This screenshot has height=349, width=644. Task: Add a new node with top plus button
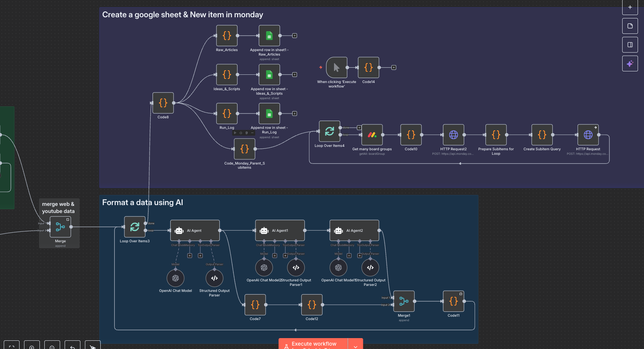[x=630, y=7]
